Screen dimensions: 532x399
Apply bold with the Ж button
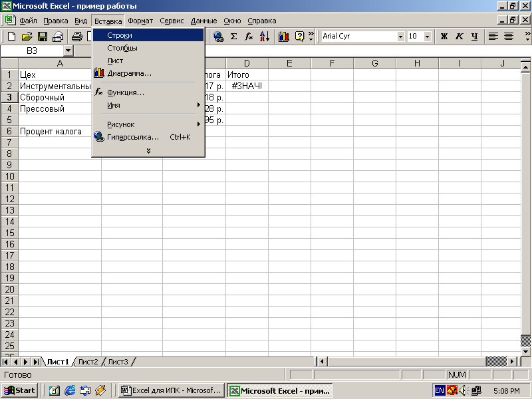click(444, 37)
